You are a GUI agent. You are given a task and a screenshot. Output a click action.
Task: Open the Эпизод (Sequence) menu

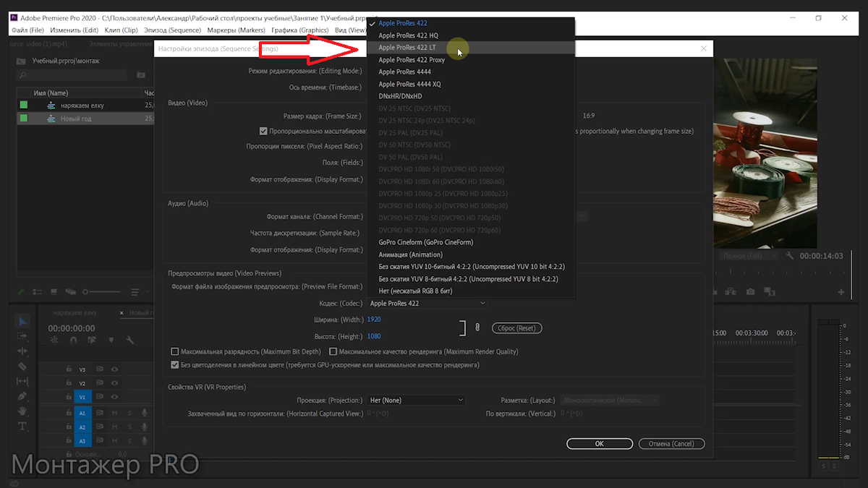(x=172, y=30)
